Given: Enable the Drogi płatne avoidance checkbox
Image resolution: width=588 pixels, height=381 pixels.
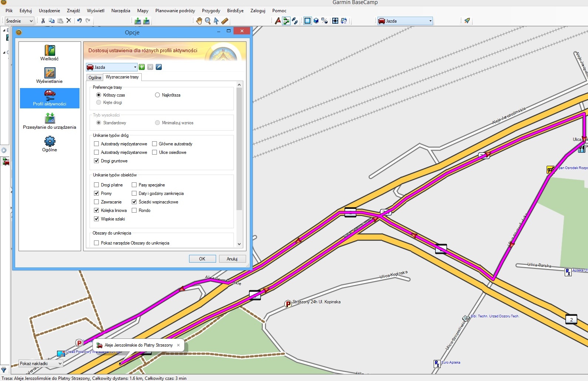Looking at the screenshot, I should [x=97, y=185].
